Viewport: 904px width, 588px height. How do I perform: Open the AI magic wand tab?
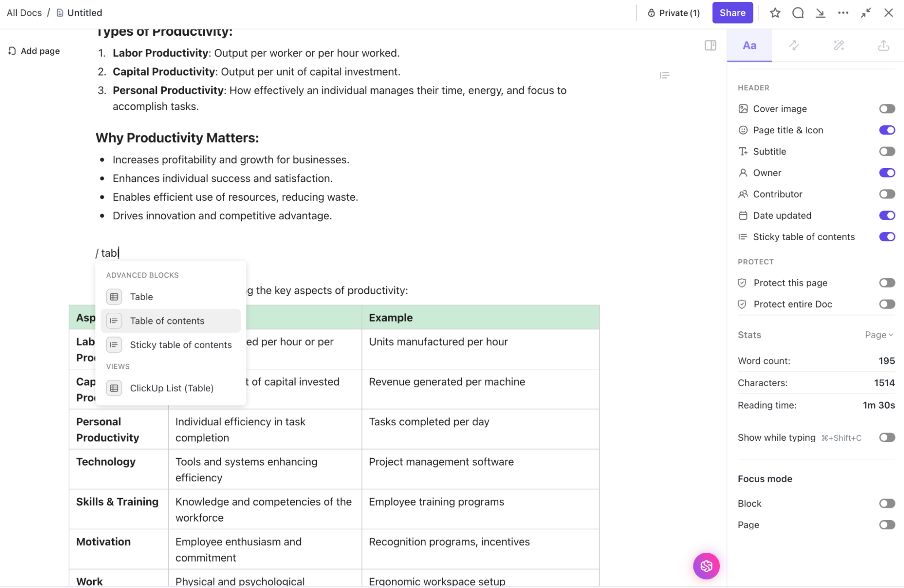pyautogui.click(x=839, y=45)
